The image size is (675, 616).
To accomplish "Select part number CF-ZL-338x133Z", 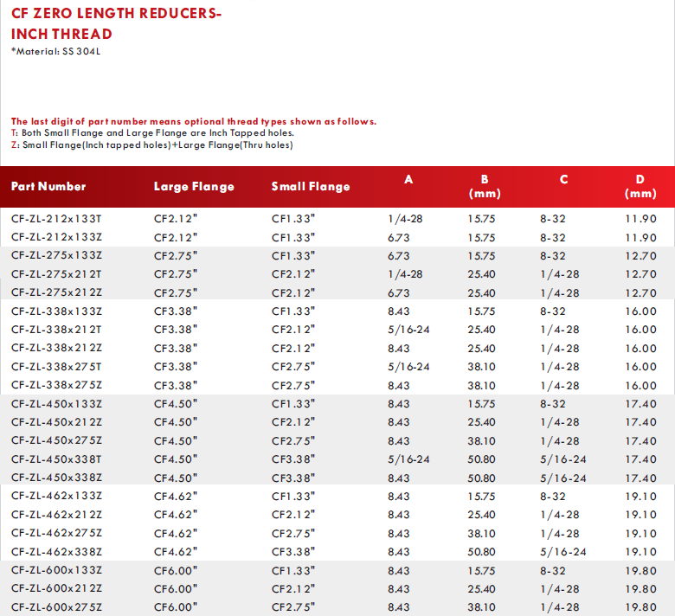I will click(56, 311).
